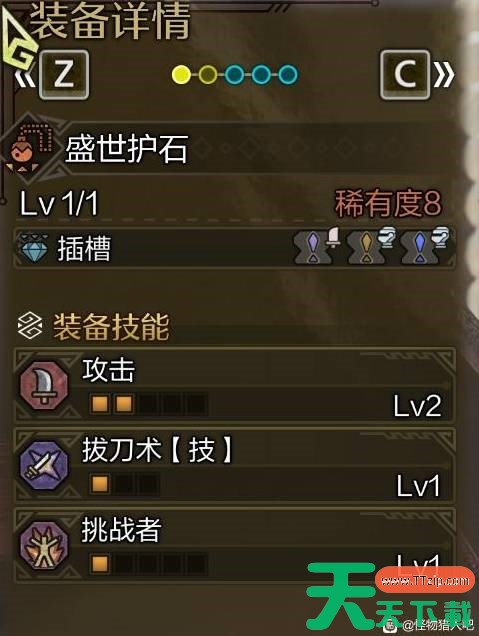Click the left double chevron arrow
Viewport: 479px width, 636px height.
point(25,75)
